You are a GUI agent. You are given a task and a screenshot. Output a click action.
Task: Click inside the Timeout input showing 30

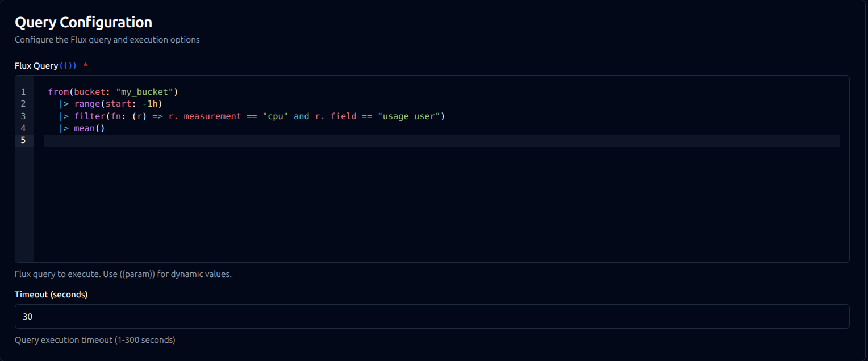point(114,316)
